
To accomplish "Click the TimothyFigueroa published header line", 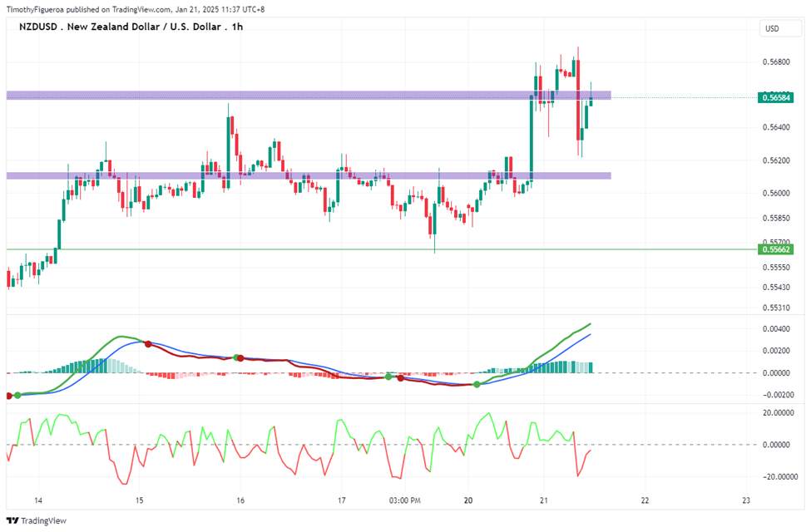I will (136, 9).
